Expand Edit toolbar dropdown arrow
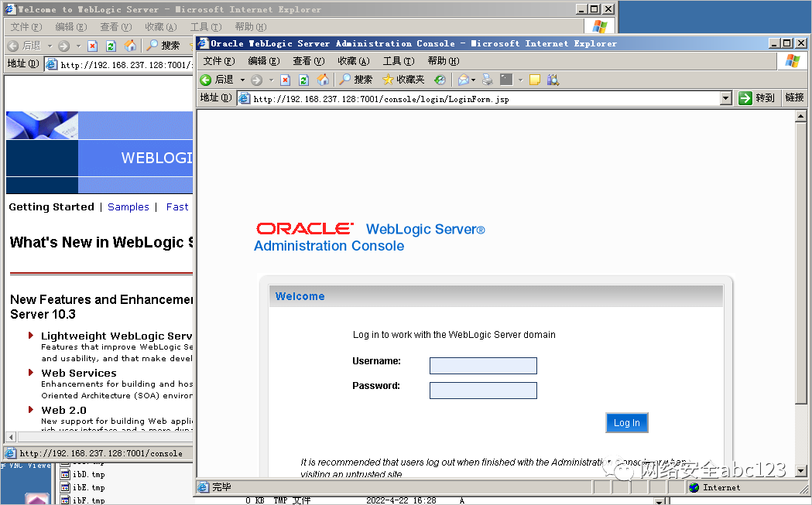This screenshot has height=505, width=812. point(520,80)
